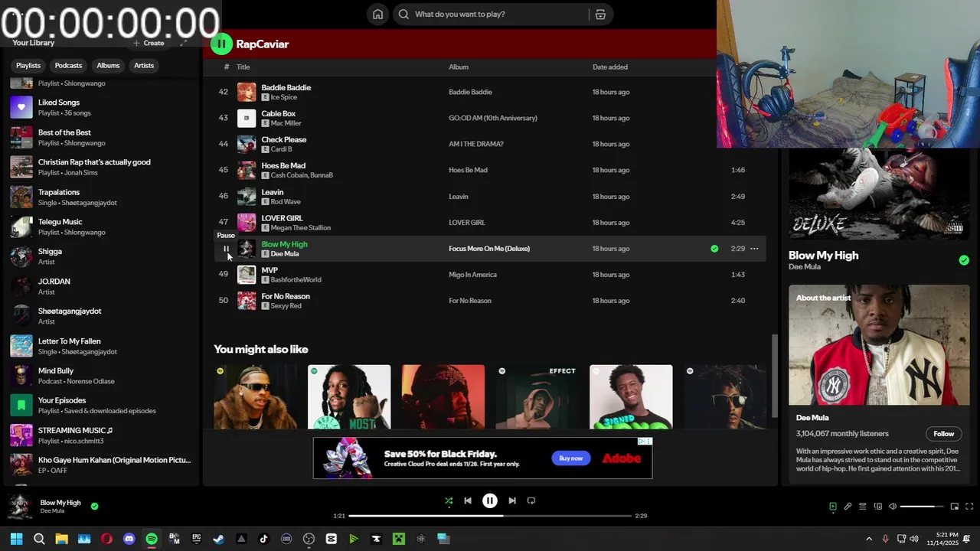Open Best of the Best playlist

click(101, 137)
